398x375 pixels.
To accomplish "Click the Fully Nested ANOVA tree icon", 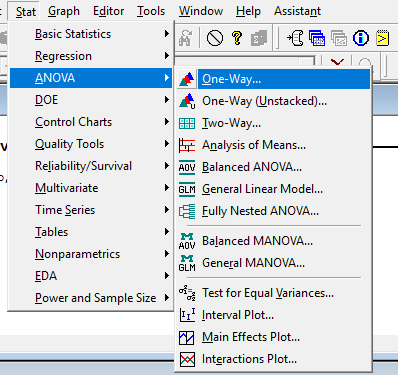I will click(x=187, y=211).
